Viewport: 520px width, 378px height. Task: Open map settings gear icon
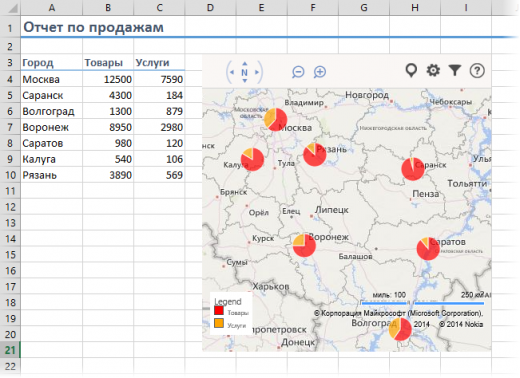click(433, 70)
